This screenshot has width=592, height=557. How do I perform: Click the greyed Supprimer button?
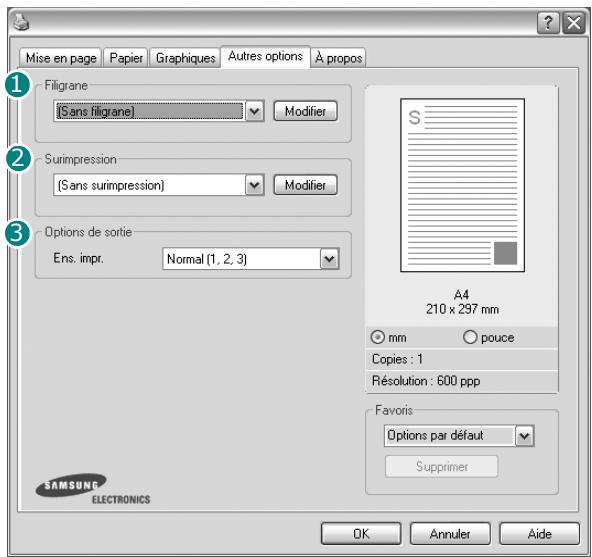point(441,466)
